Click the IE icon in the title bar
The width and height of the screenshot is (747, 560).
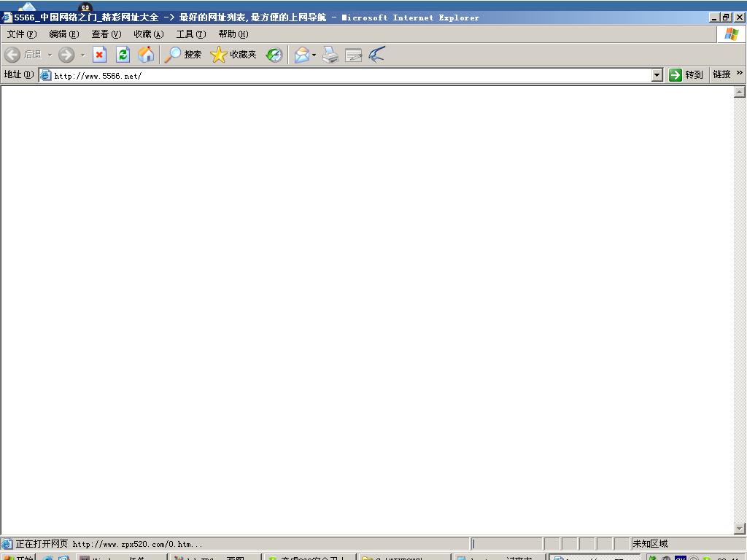pyautogui.click(x=7, y=17)
